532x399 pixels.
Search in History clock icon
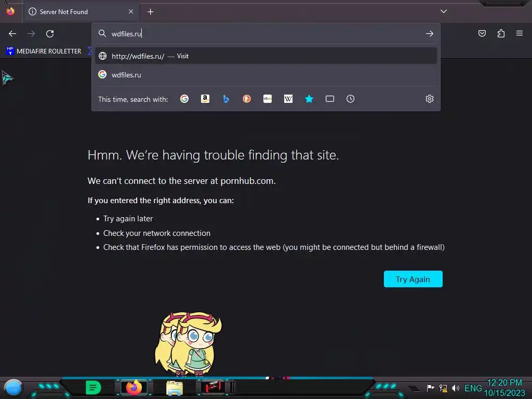click(351, 99)
